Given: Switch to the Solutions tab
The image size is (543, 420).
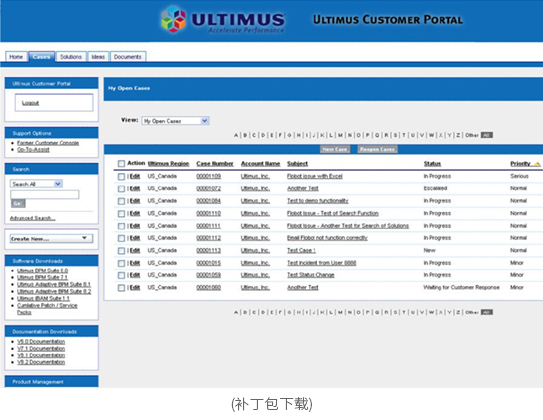Looking at the screenshot, I should point(71,57).
